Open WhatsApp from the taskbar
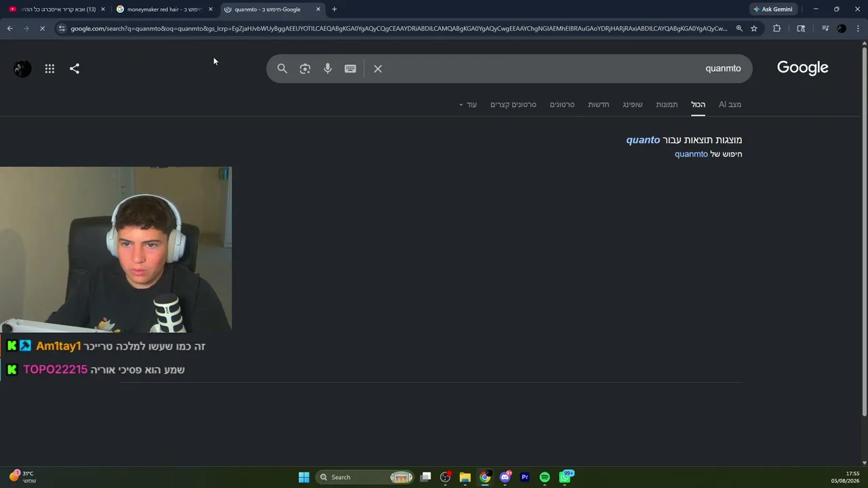 point(565,477)
